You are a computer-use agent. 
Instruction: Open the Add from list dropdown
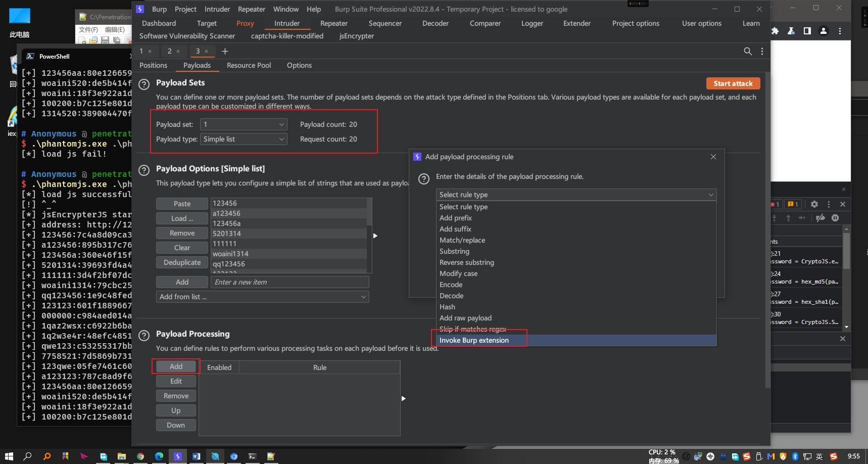tap(262, 297)
